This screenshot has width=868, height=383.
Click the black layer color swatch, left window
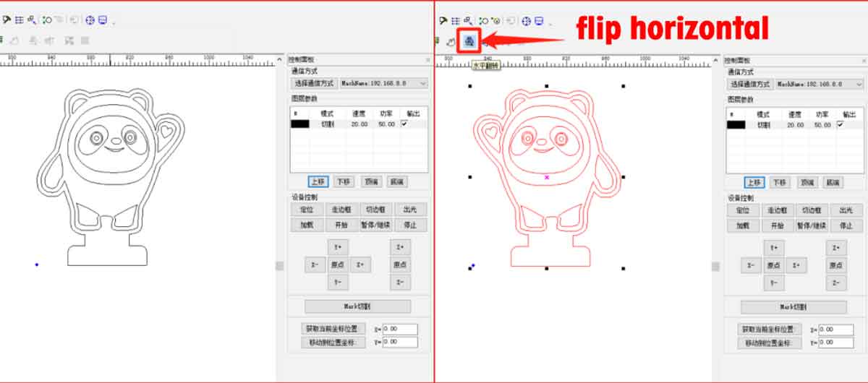point(300,124)
